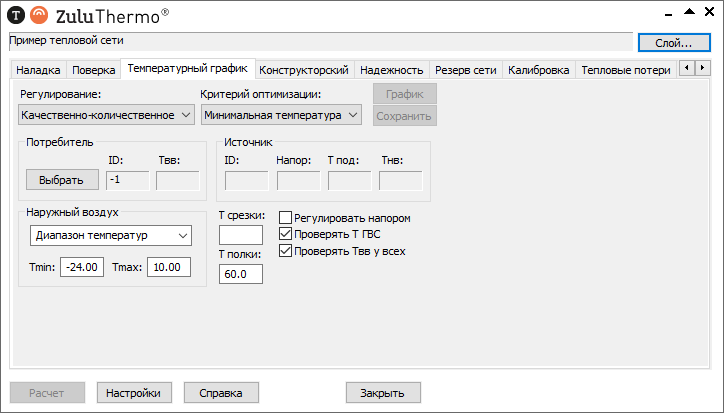Screen dimensions: 724x413
Task: Click the График button
Action: pos(404,94)
